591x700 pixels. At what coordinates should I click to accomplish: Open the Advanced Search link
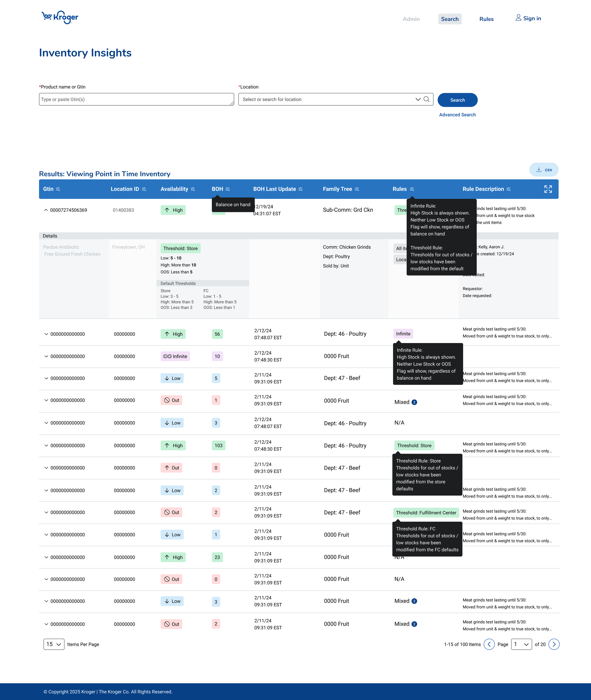[457, 115]
